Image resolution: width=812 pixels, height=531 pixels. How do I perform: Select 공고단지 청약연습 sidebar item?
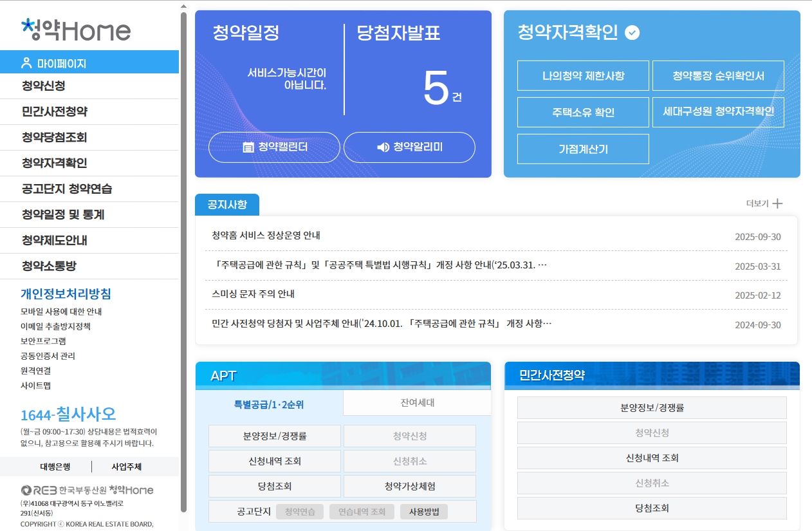click(x=89, y=189)
